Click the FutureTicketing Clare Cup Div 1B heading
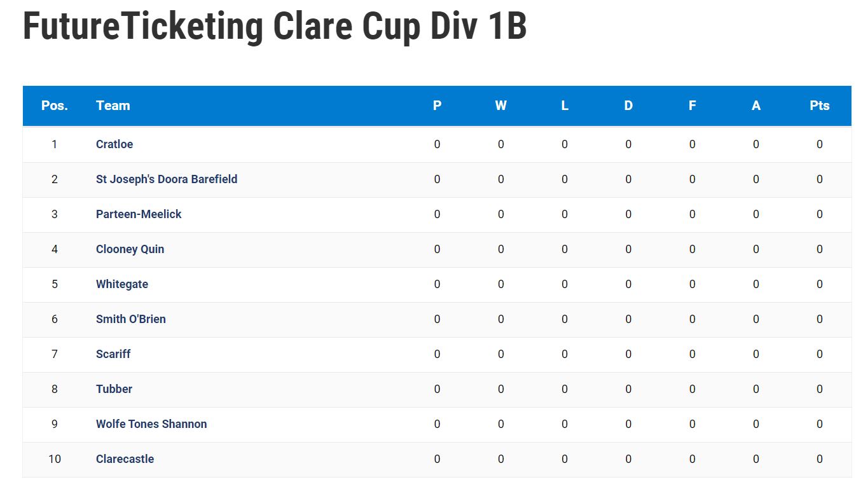The height and width of the screenshot is (496, 868). point(275,26)
